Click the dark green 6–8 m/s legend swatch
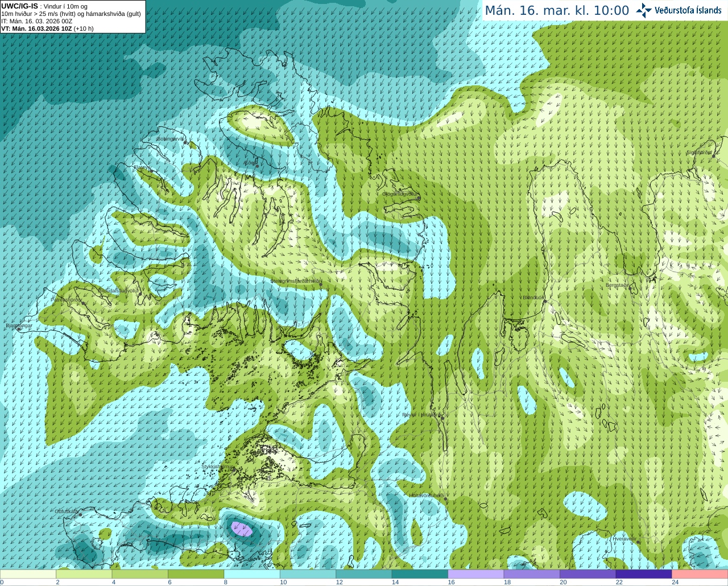728x586 pixels. tap(196, 574)
